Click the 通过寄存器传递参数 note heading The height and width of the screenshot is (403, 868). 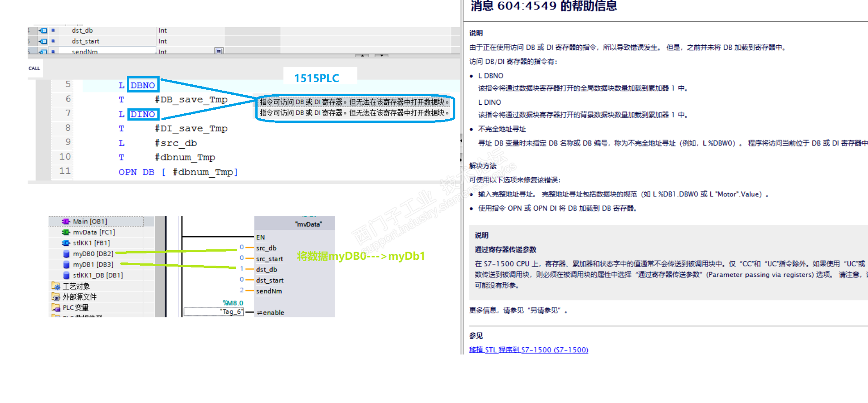pyautogui.click(x=505, y=250)
